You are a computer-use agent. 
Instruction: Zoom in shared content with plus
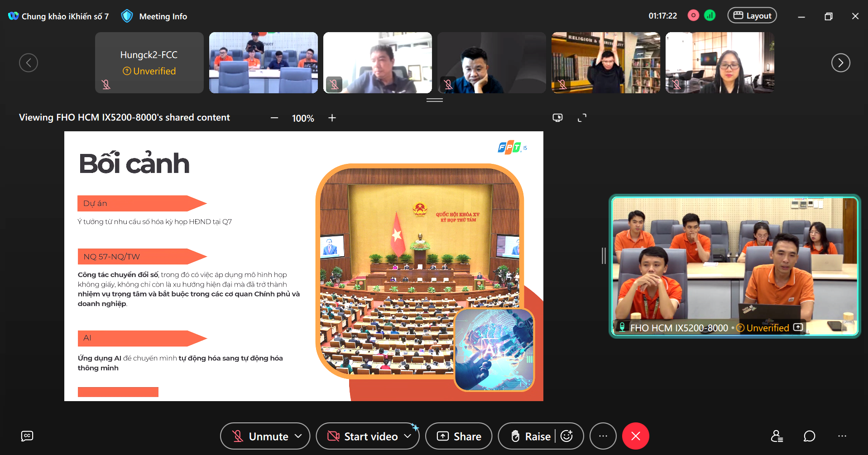[332, 118]
